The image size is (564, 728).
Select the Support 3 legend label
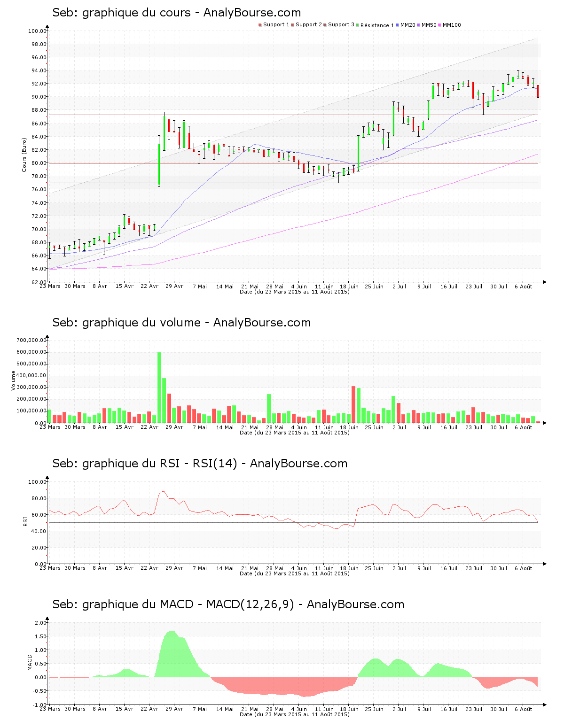pos(341,25)
